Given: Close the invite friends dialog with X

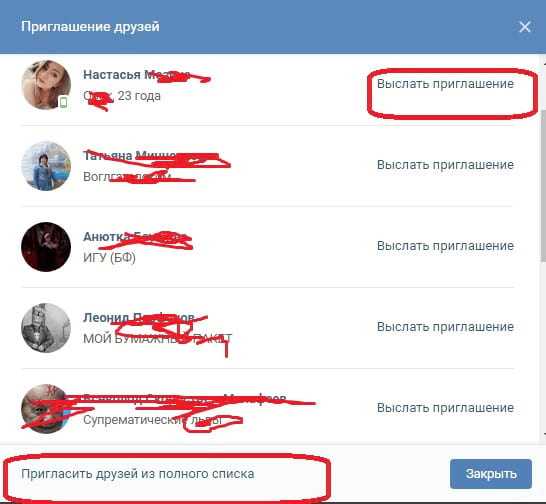Looking at the screenshot, I should [x=524, y=27].
